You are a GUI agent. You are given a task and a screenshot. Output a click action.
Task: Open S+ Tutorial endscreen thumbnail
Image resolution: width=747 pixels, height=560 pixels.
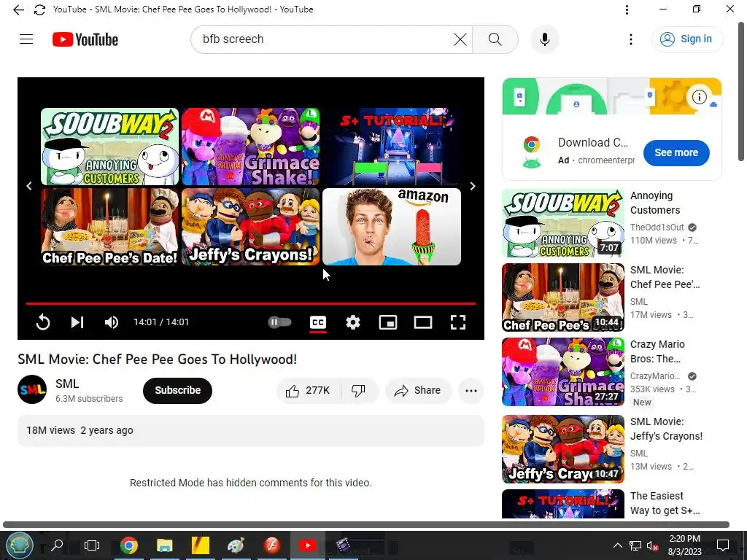coord(392,147)
